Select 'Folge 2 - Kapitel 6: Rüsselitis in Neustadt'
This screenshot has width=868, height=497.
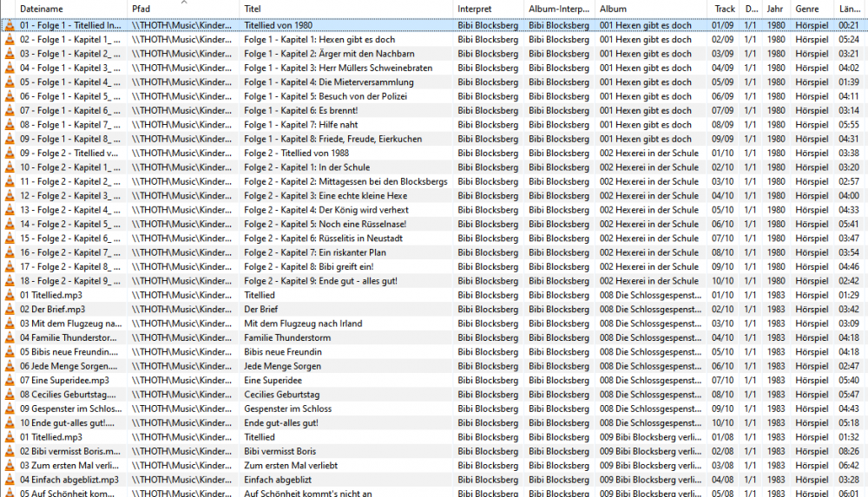point(323,239)
